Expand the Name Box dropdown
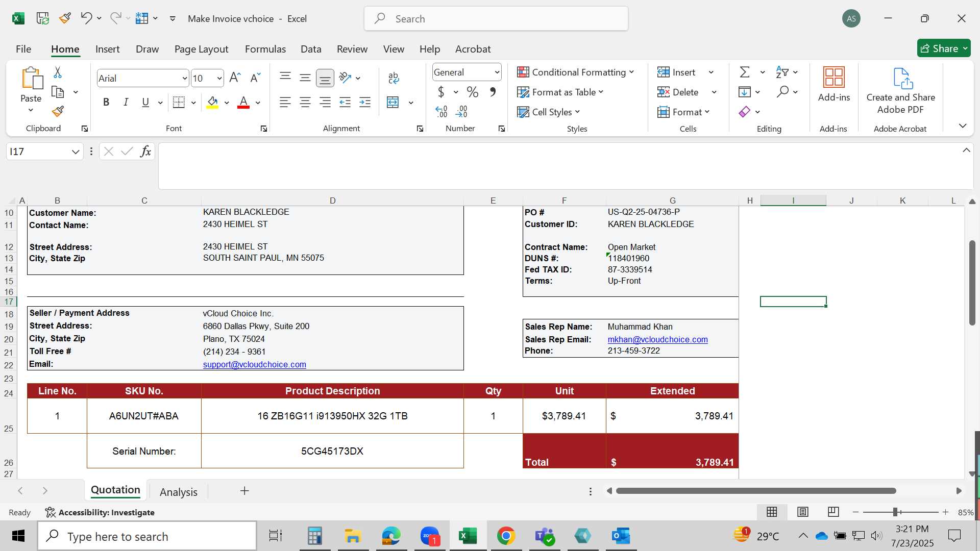Viewport: 980px width, 551px height. coord(76,152)
